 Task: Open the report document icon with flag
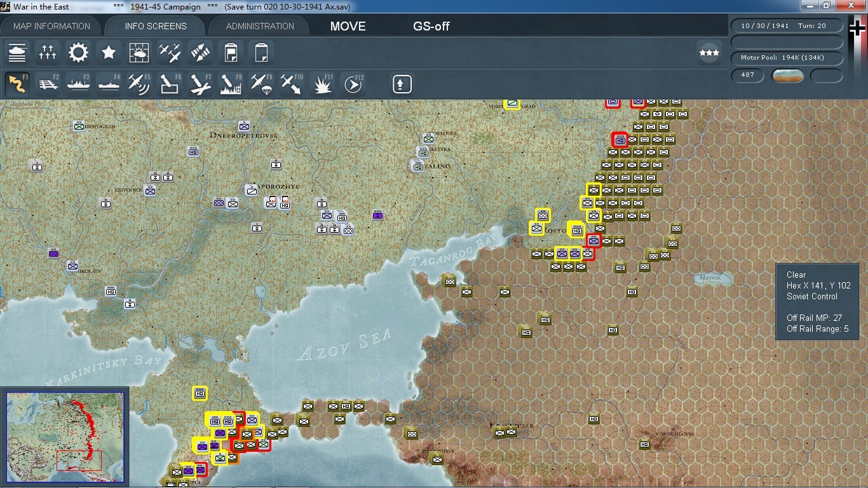coord(231,53)
